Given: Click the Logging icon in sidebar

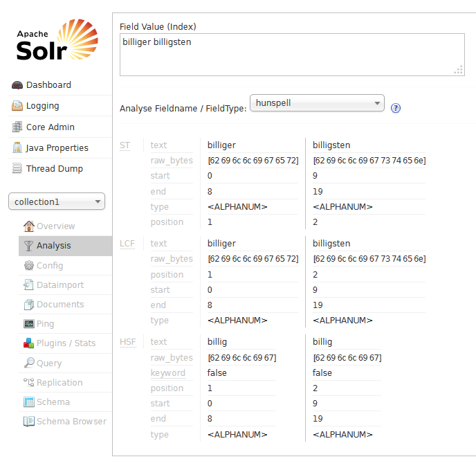Looking at the screenshot, I should tap(17, 106).
